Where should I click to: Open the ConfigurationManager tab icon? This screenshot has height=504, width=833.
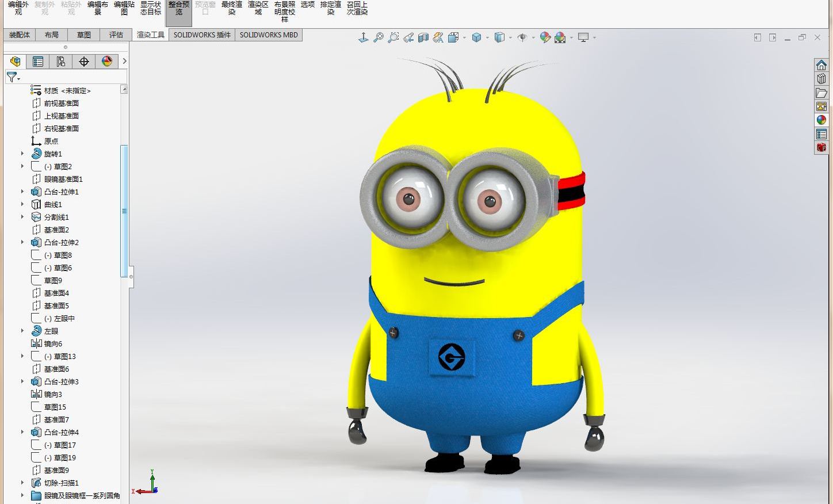[61, 62]
